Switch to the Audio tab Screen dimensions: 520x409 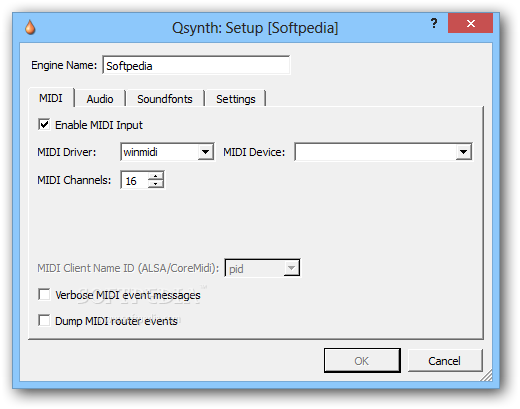point(100,99)
